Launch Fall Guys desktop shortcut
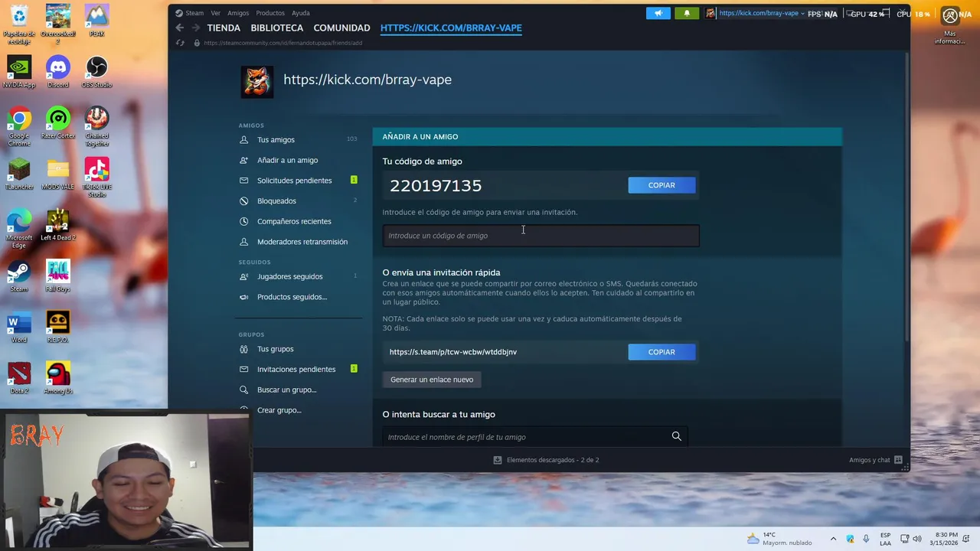Viewport: 980px width, 551px height. [58, 276]
